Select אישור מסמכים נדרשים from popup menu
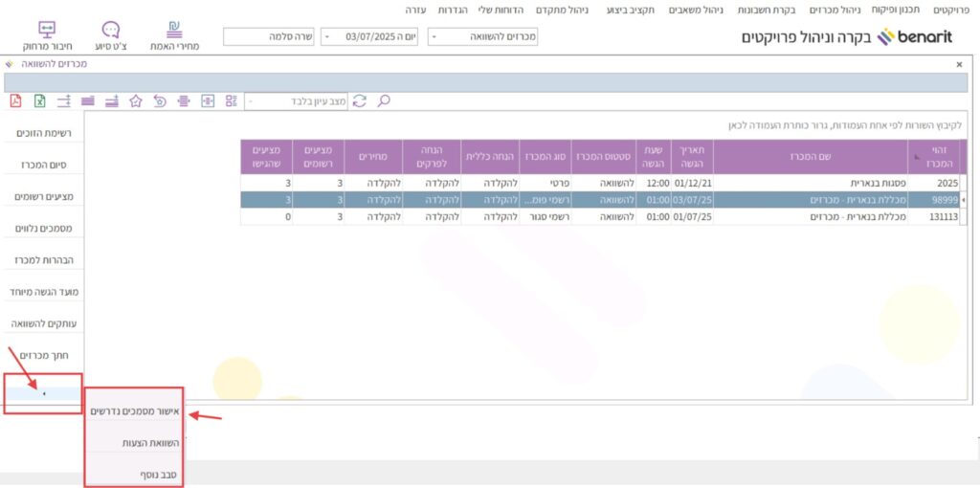This screenshot has height=488, width=980. point(134,411)
